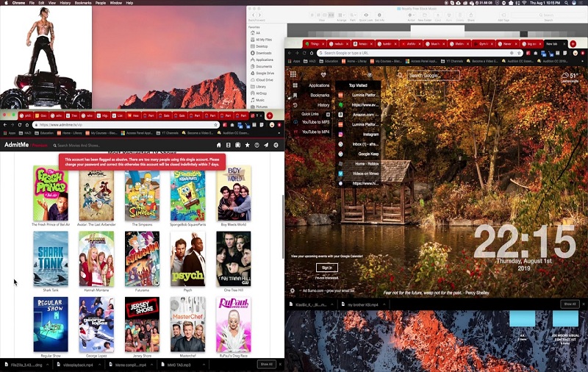This screenshot has width=588, height=372.
Task: Open The Simpsons show poster
Action: [x=142, y=193]
